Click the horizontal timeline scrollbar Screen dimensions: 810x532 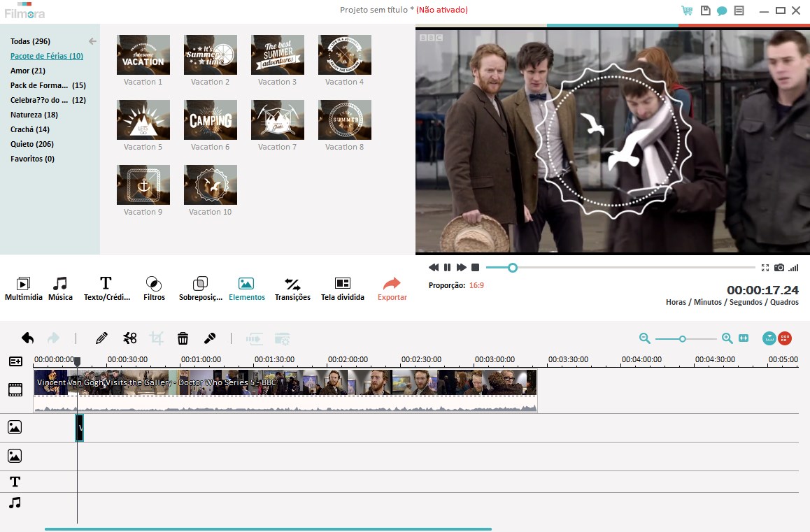pos(268,529)
